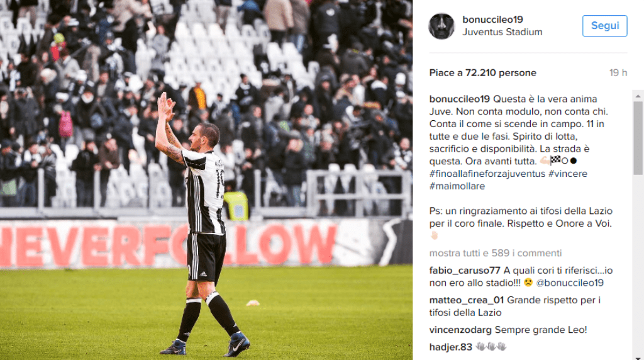Open bonuccileo19 profile avatar

pos(441,26)
